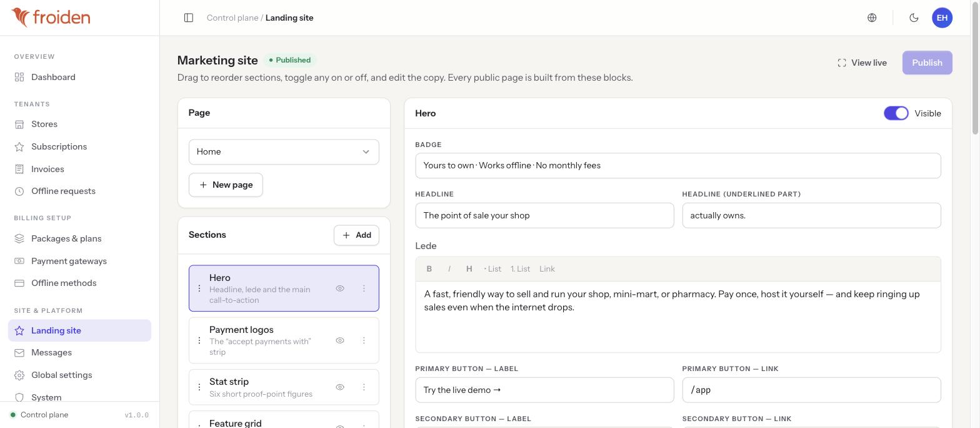Open Invoices menu item
This screenshot has height=428, width=980.
79,169
